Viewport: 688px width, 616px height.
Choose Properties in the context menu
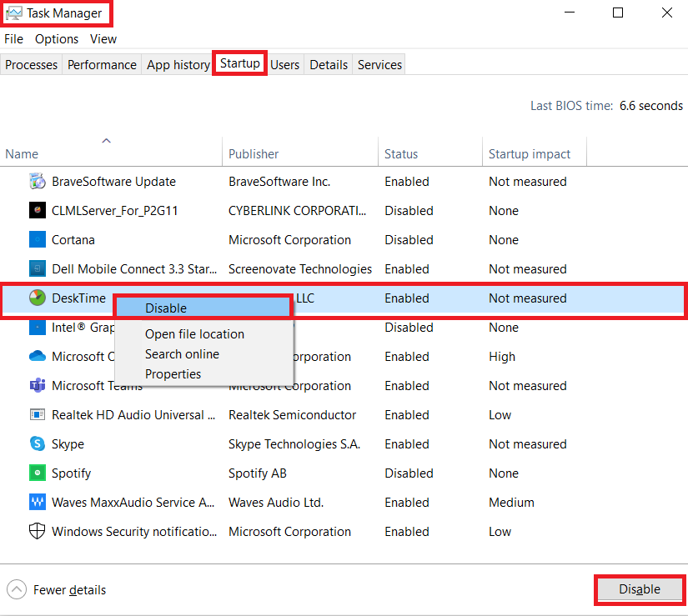[x=173, y=374]
